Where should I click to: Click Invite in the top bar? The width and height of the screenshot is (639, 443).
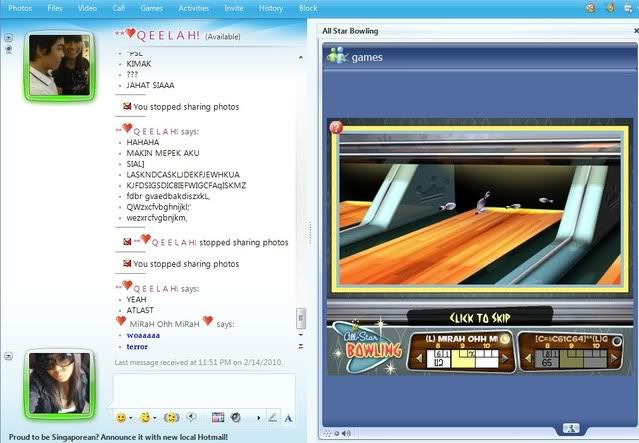point(234,8)
